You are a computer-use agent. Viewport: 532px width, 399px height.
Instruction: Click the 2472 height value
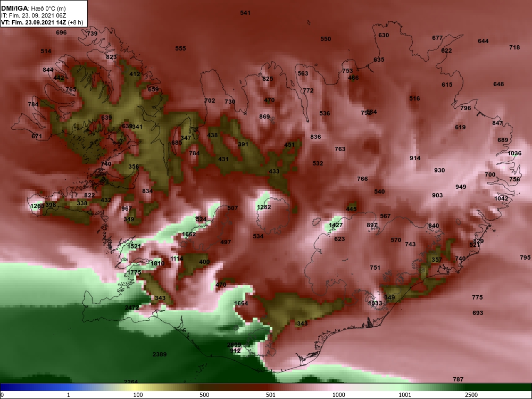[x=131, y=307]
